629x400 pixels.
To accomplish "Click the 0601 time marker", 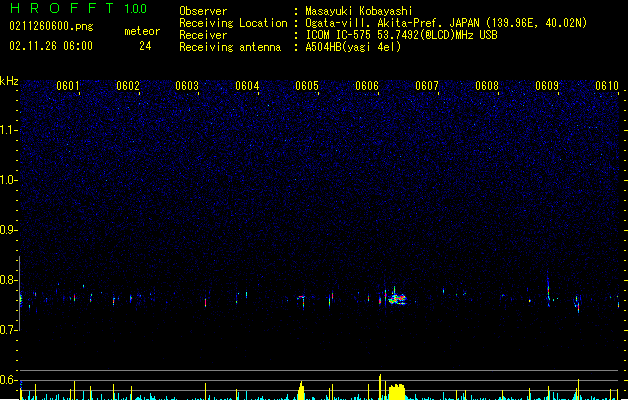I will 68,86.
